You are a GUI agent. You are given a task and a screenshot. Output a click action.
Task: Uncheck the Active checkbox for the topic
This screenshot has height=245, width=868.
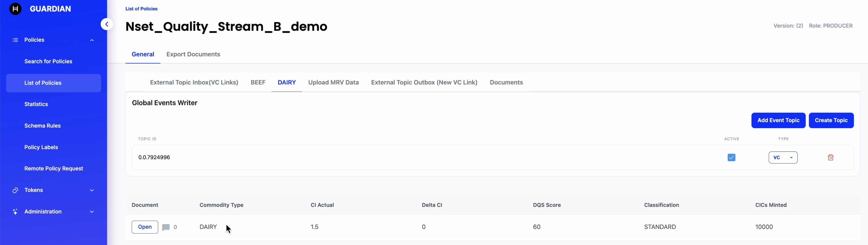point(731,157)
